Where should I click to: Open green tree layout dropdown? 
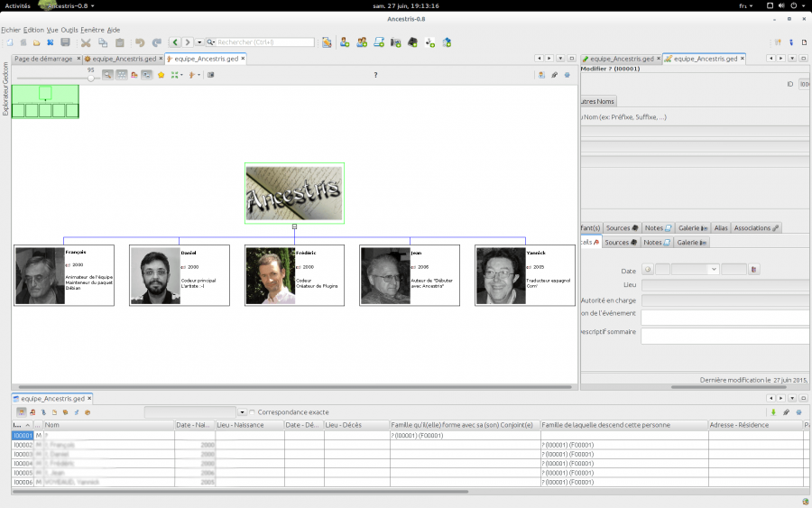(177, 75)
